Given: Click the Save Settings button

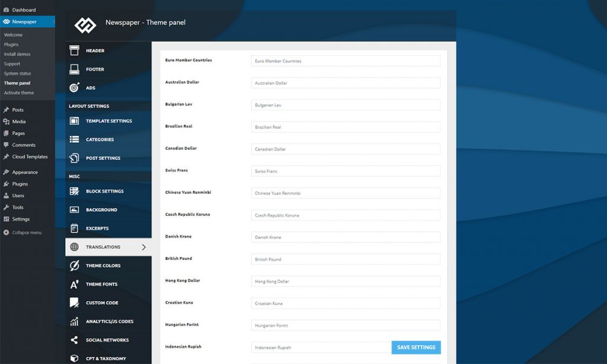Looking at the screenshot, I should coord(416,347).
